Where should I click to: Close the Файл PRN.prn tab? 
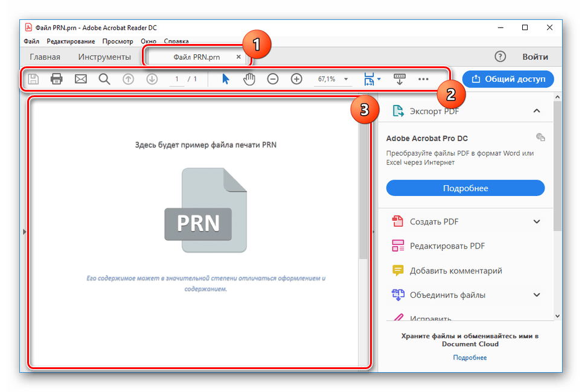coord(238,57)
